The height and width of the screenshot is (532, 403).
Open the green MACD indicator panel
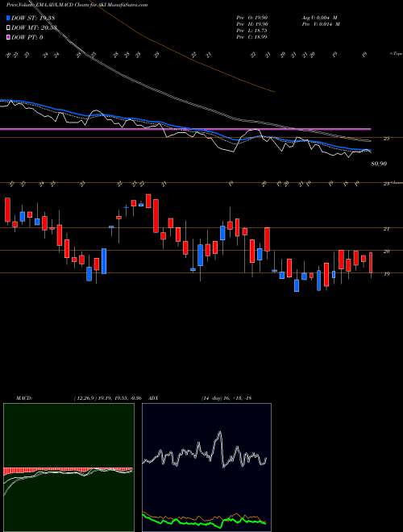point(69,468)
